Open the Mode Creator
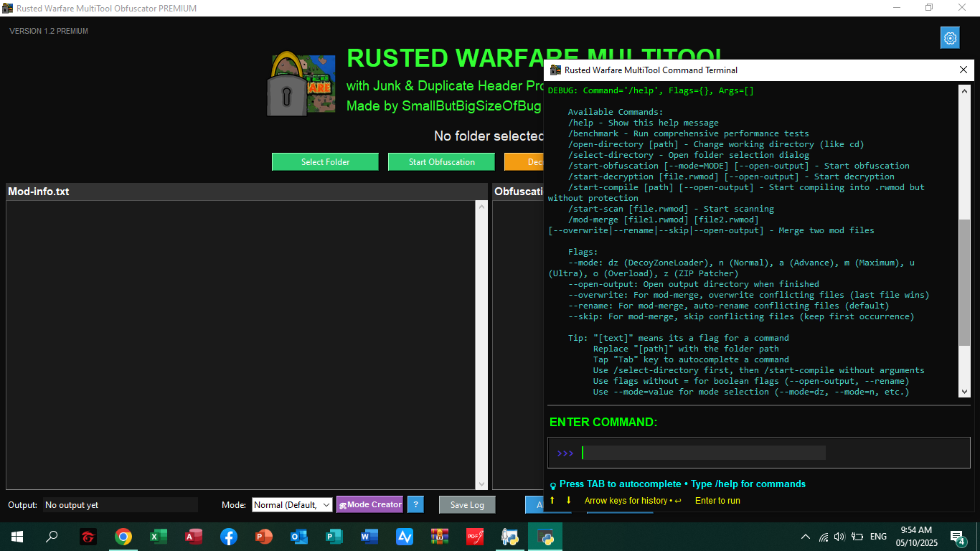 pyautogui.click(x=369, y=504)
